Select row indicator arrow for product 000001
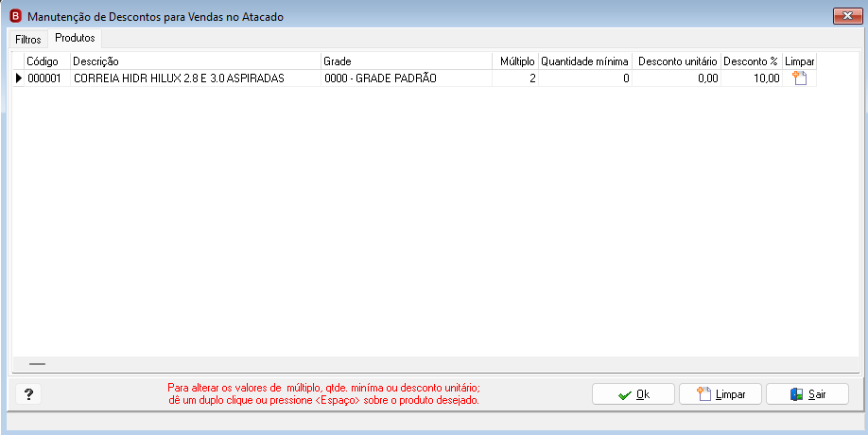The image size is (868, 435). point(19,78)
